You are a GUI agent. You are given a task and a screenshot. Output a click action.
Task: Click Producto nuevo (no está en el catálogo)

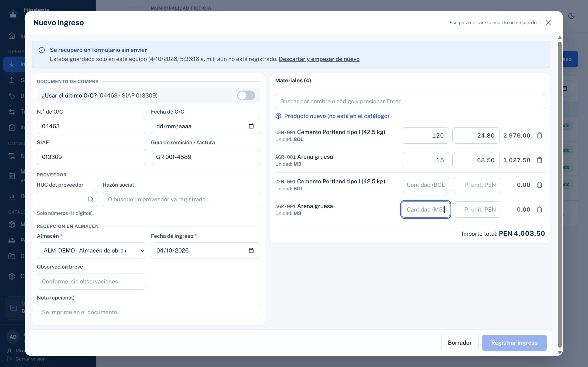pyautogui.click(x=337, y=116)
